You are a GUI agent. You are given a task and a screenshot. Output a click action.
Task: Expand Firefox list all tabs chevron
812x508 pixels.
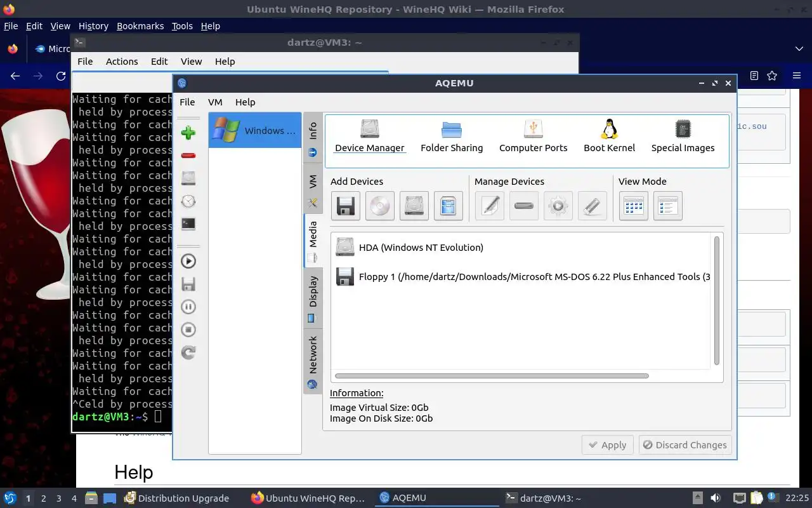[799, 49]
